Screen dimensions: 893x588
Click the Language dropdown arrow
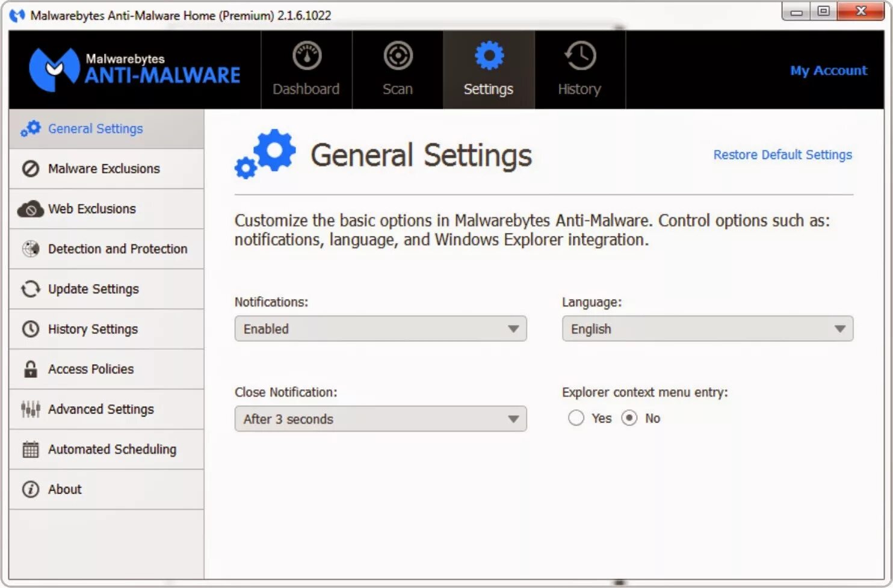pos(840,329)
